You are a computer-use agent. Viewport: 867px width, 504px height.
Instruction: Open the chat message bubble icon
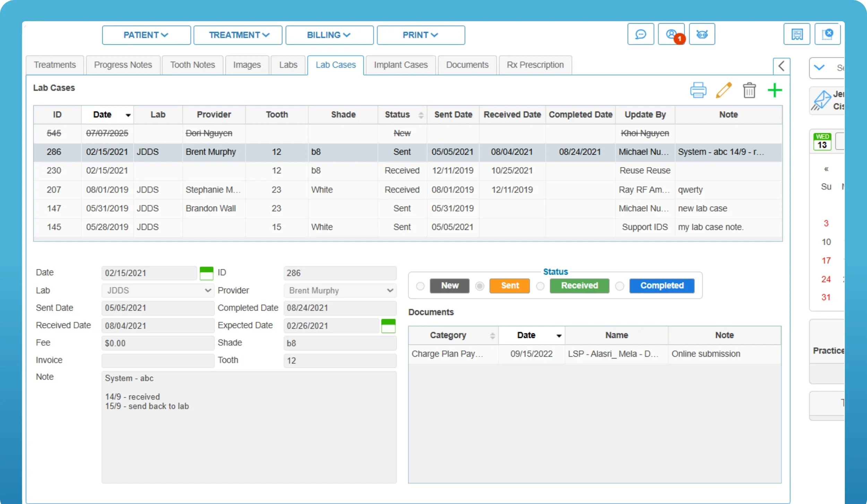pyautogui.click(x=640, y=34)
